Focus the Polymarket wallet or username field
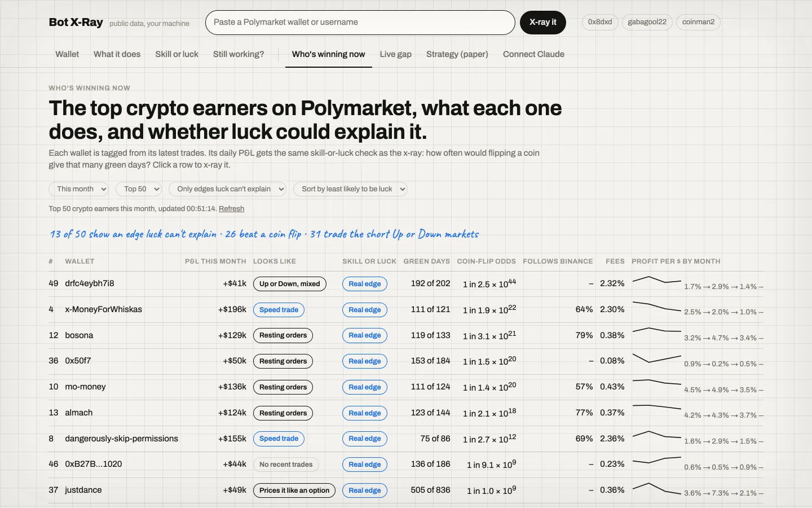 [360, 23]
